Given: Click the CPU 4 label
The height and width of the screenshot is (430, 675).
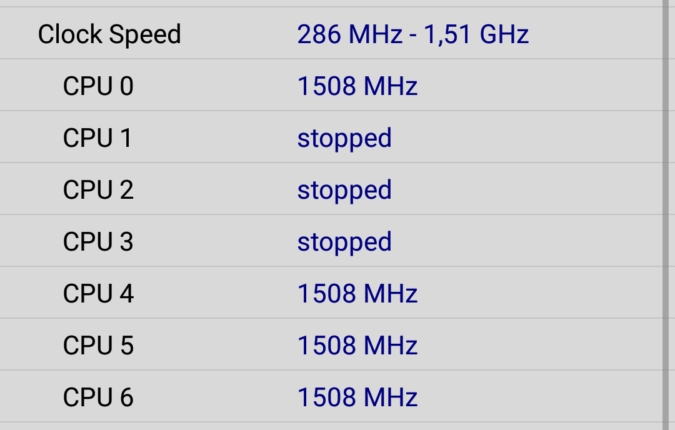Looking at the screenshot, I should click(x=98, y=295).
